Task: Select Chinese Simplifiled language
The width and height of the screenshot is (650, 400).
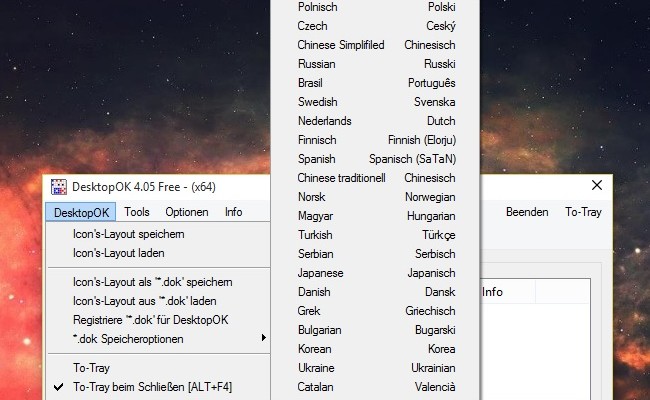Action: coord(376,45)
